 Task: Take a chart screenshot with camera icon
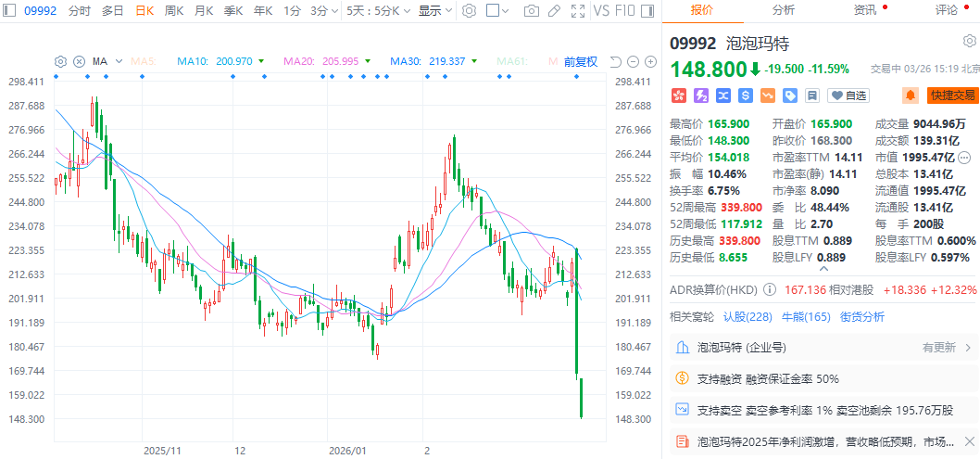click(532, 10)
